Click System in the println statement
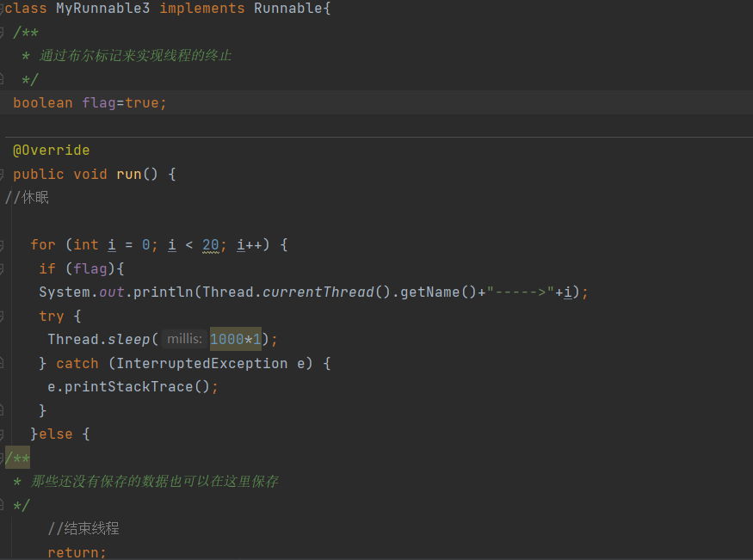Screen dimensions: 753x560 (65, 292)
